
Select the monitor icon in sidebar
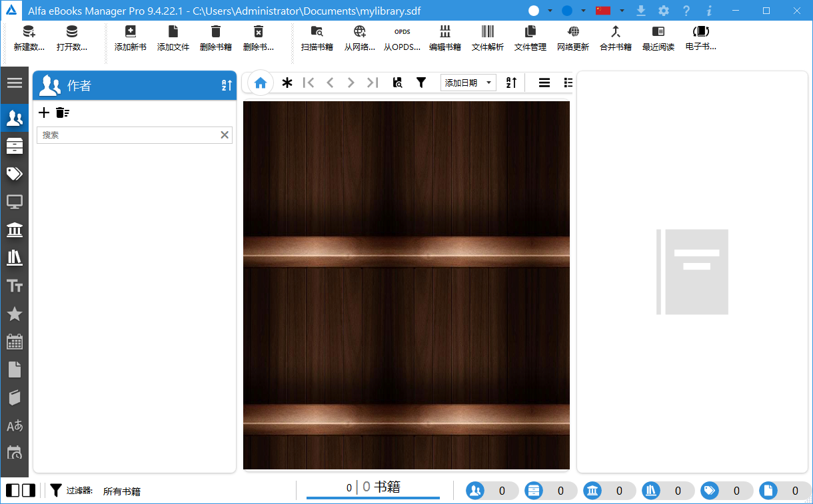pyautogui.click(x=15, y=202)
